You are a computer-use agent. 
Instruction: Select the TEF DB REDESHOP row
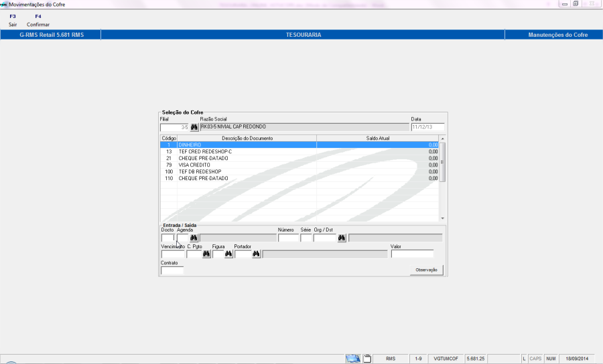[299, 172]
